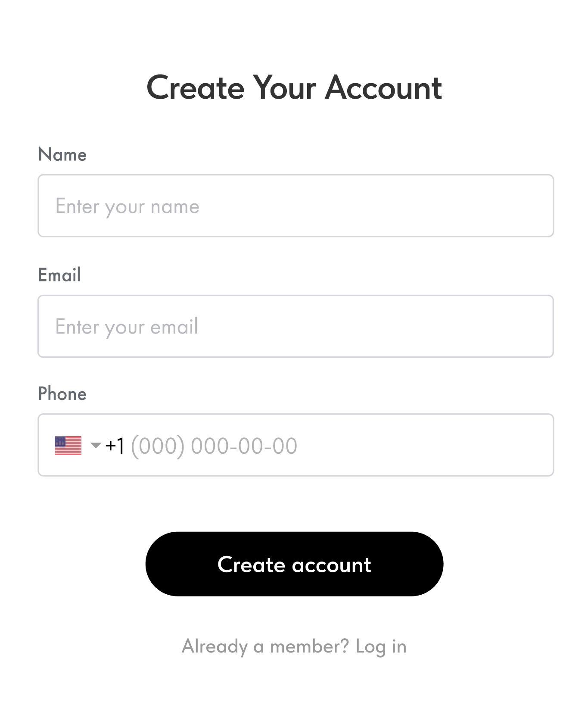Click the Create Your Account heading
This screenshot has width=588, height=724.
coord(294,88)
